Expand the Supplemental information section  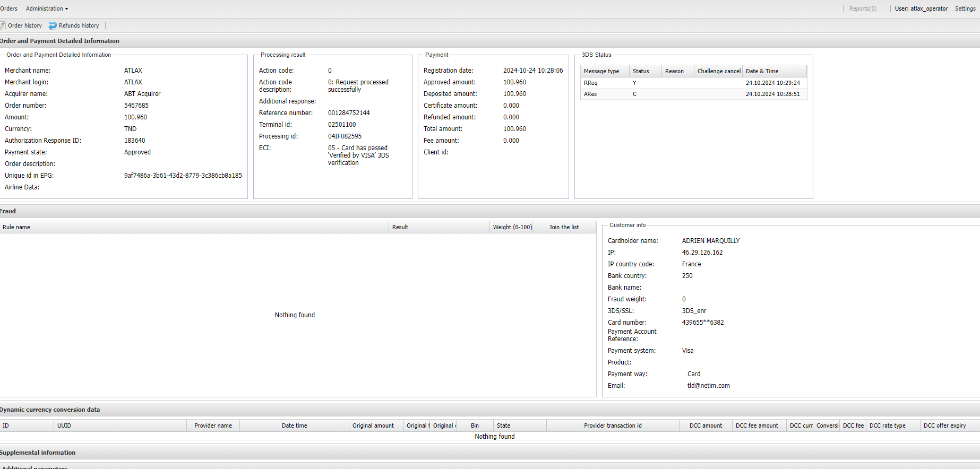point(38,453)
